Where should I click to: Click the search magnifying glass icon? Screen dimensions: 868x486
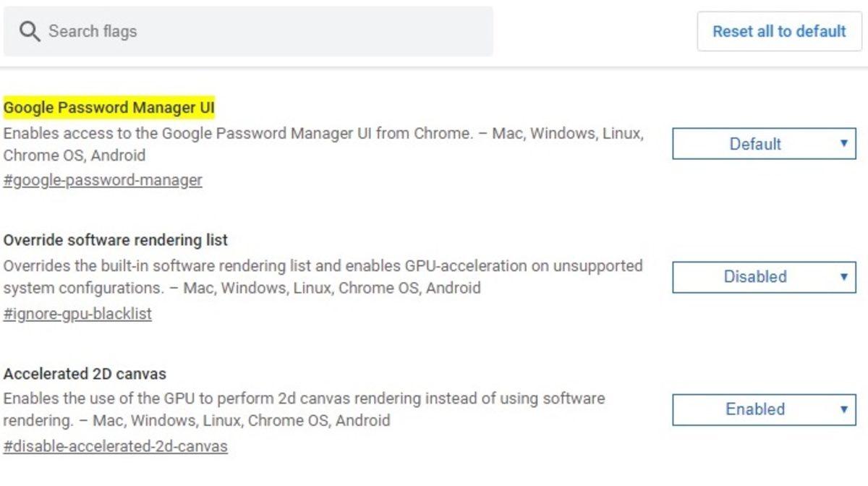pyautogui.click(x=30, y=31)
